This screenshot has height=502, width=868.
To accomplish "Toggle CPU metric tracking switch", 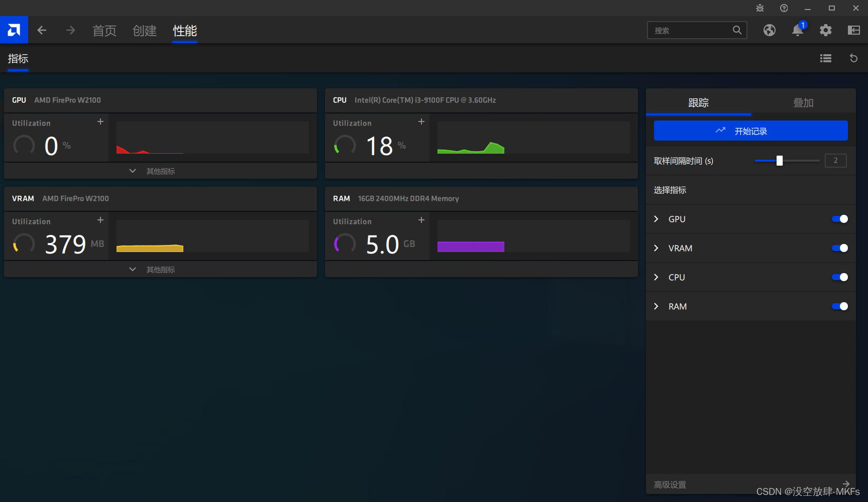I will point(840,277).
